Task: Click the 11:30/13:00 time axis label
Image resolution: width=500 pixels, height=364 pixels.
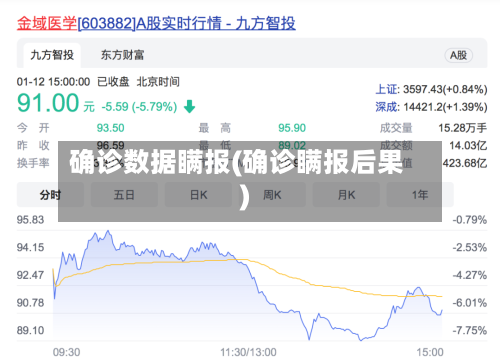Action: click(248, 352)
